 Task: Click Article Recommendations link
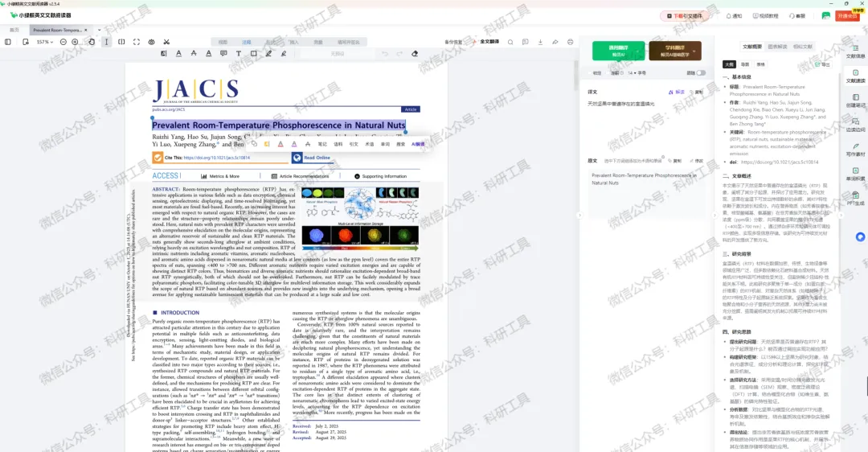click(300, 176)
